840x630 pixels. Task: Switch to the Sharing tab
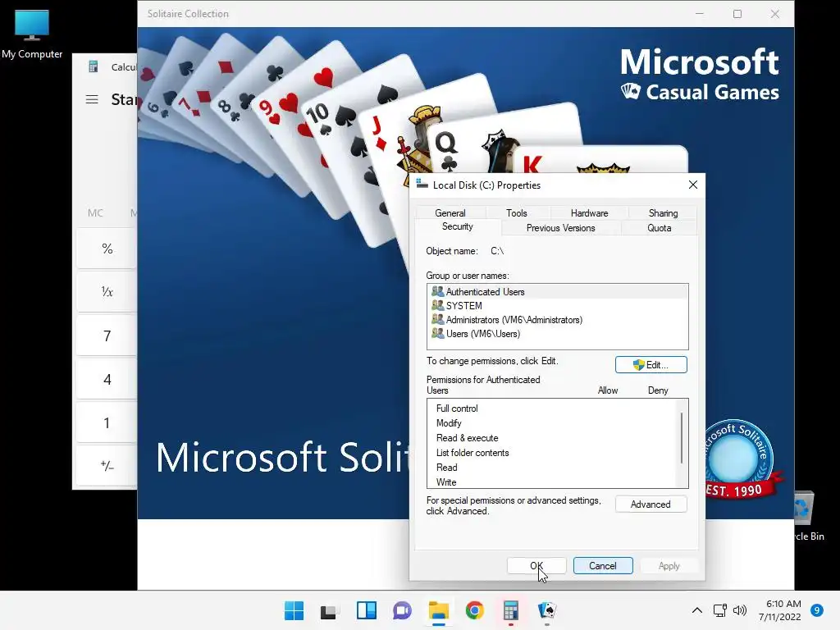tap(663, 212)
